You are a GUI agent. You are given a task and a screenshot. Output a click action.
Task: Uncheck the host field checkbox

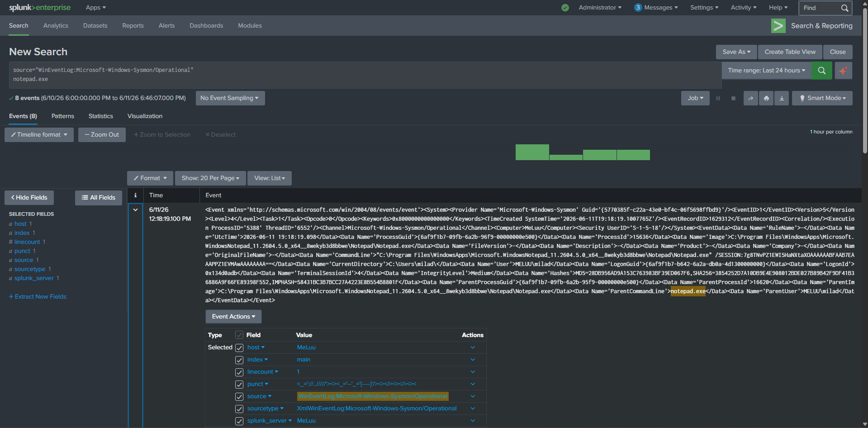click(239, 348)
